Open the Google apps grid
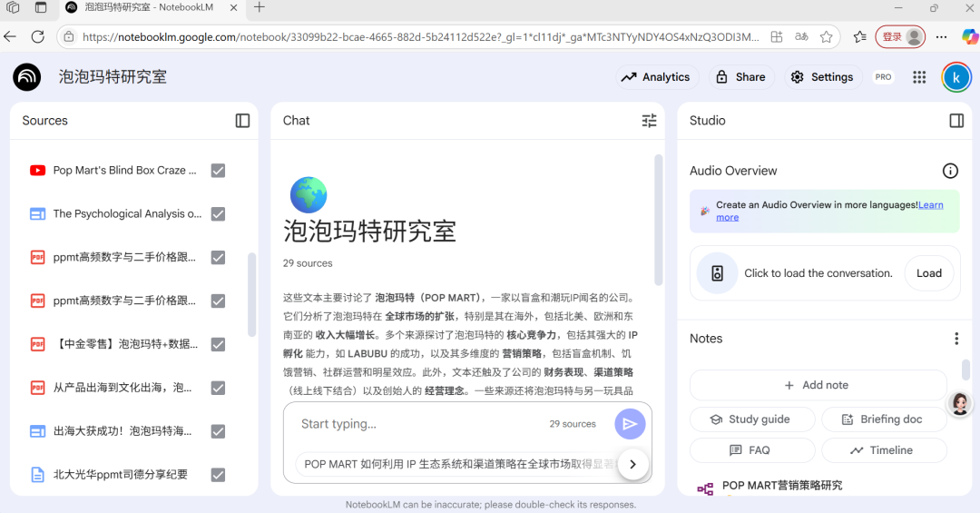980x513 pixels. 919,77
